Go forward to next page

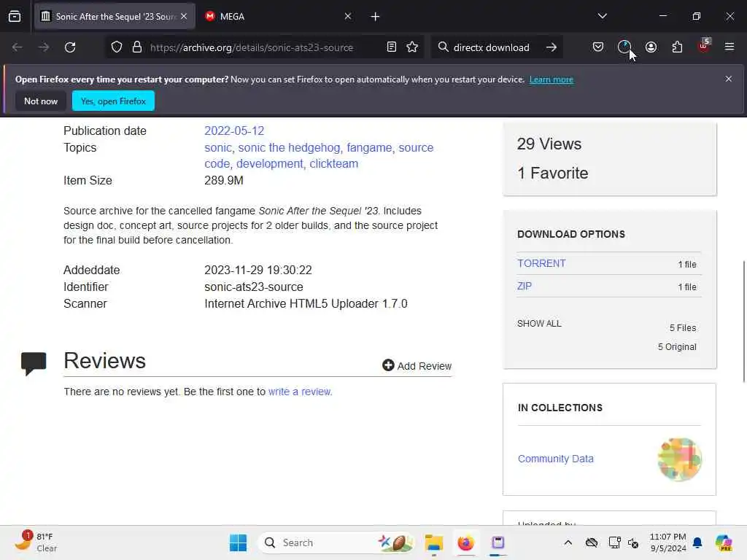[x=43, y=47]
